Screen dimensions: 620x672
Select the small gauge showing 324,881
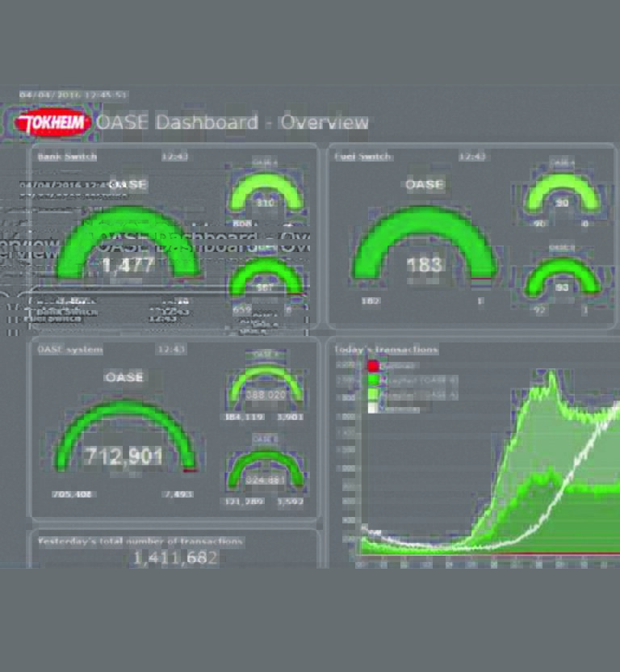[x=266, y=470]
